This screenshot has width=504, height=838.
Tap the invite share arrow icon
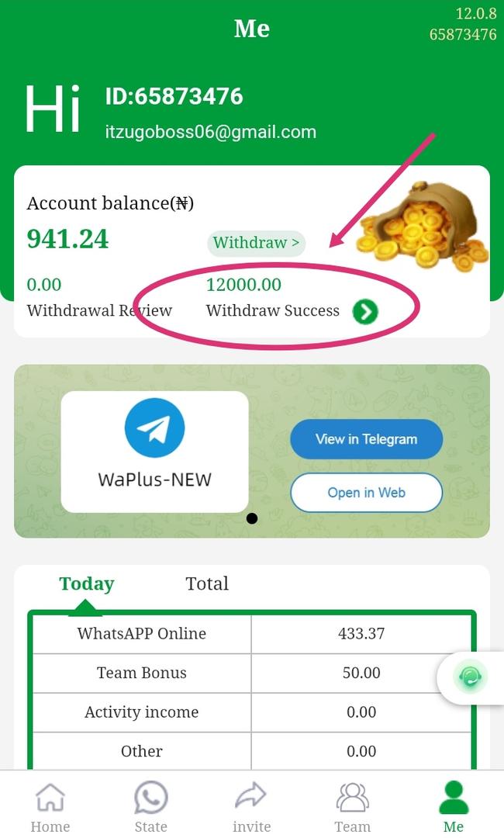click(251, 796)
